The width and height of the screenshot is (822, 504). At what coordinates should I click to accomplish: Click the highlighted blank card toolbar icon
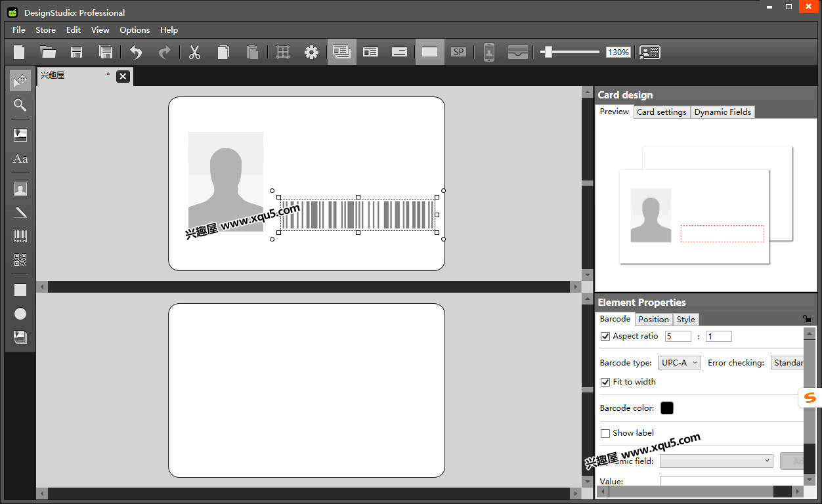click(x=429, y=52)
